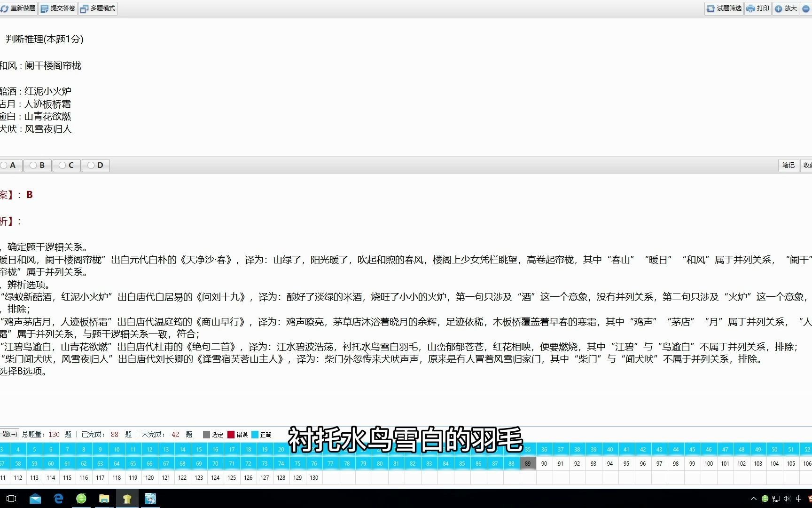
Task: Select answer option C
Action: click(67, 166)
